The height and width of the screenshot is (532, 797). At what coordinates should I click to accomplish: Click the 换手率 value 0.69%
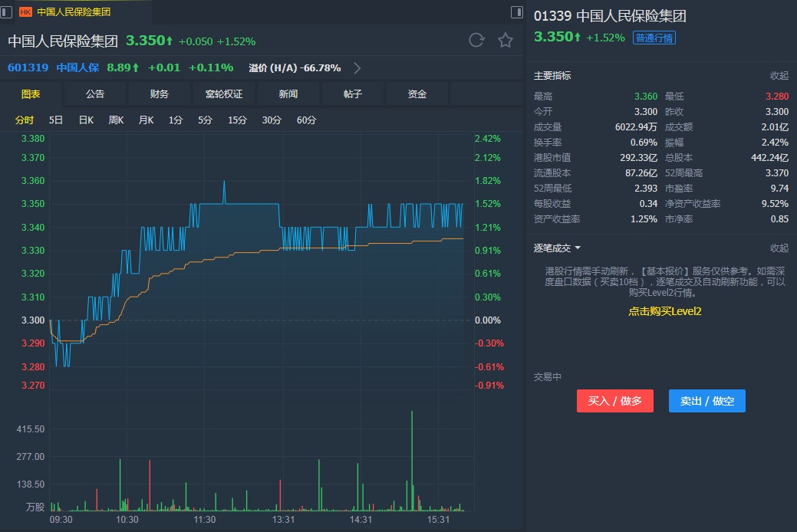coord(644,143)
